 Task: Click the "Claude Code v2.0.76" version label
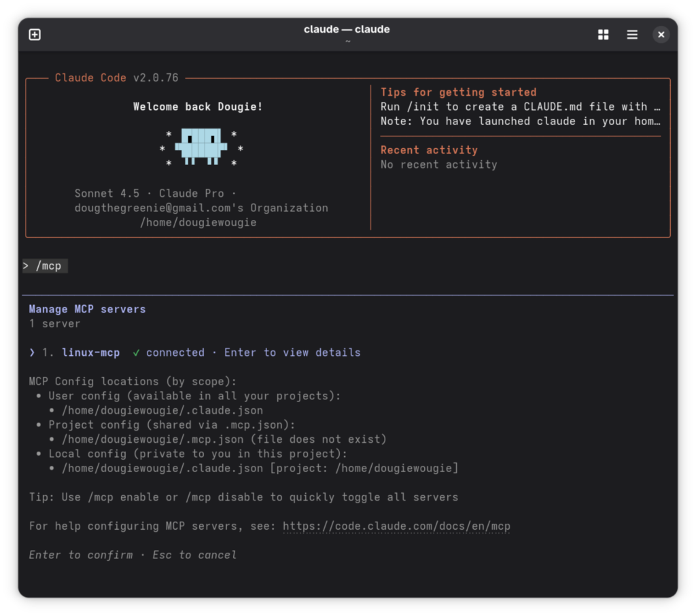click(x=116, y=78)
